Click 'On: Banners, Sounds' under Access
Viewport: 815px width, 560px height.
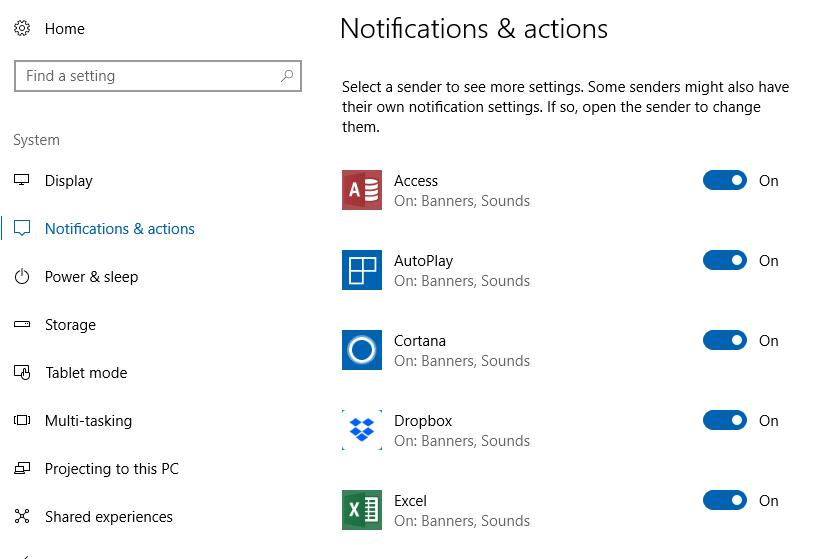coord(462,201)
